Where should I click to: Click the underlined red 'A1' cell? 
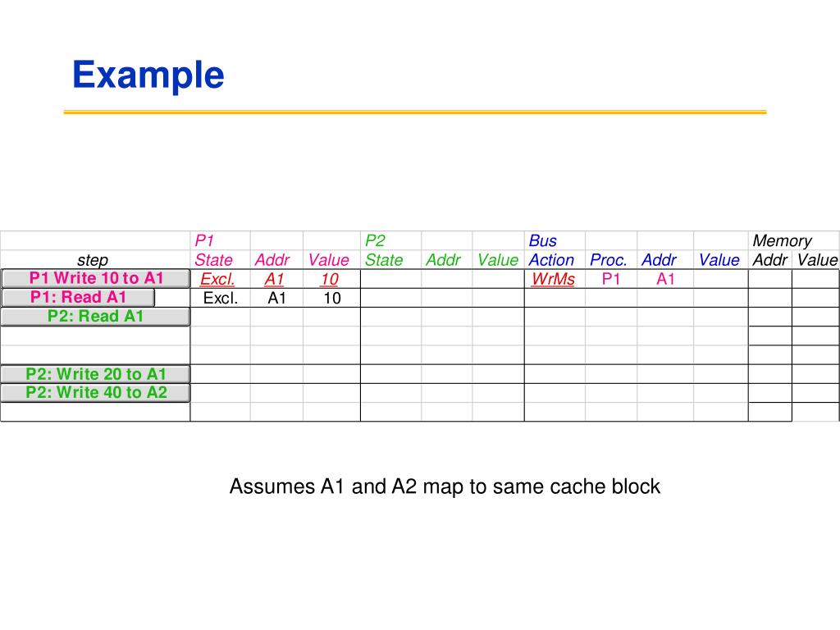point(274,279)
